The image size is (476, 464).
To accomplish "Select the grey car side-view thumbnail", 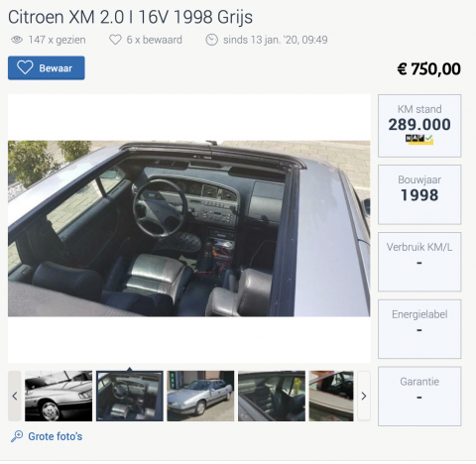I will coord(200,396).
